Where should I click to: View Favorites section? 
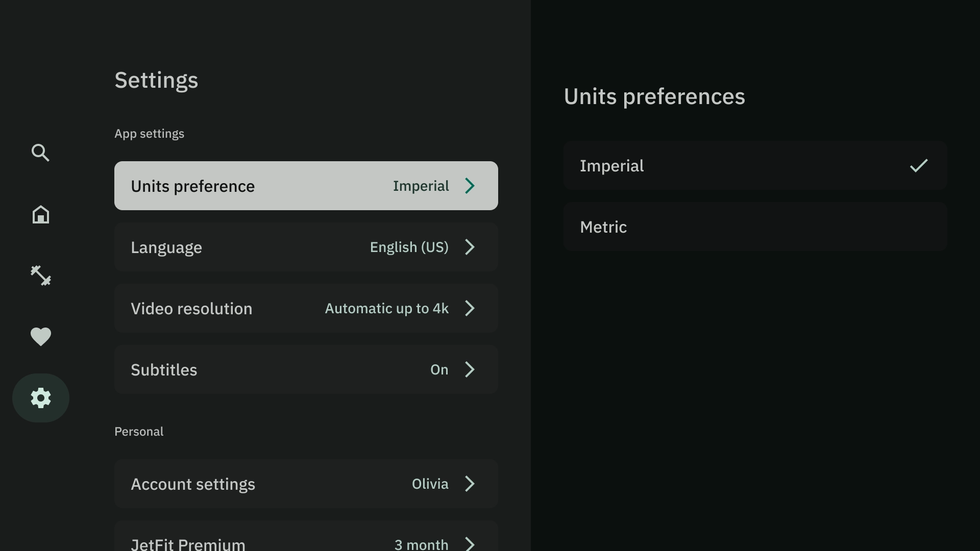[x=40, y=336]
